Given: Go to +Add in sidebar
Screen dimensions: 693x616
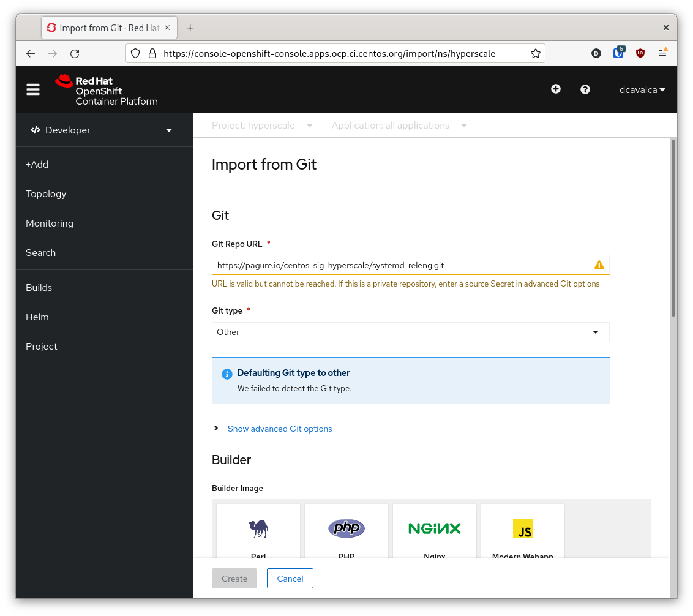Looking at the screenshot, I should 37,165.
